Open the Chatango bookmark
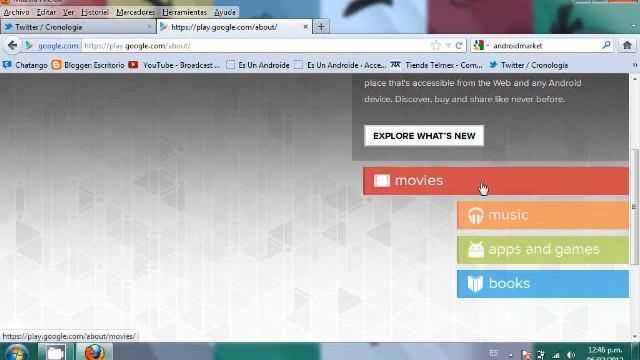Viewport: 640px width, 360px height. click(25, 65)
